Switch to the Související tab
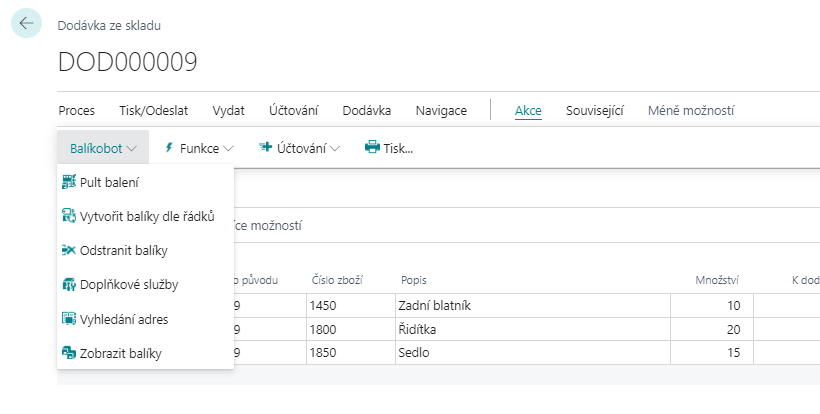This screenshot has width=820, height=414. point(594,110)
